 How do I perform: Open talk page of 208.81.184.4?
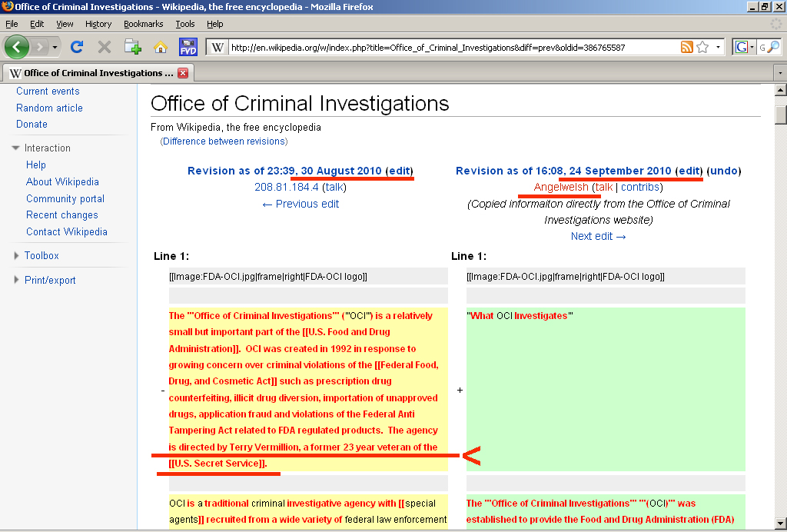tap(334, 188)
